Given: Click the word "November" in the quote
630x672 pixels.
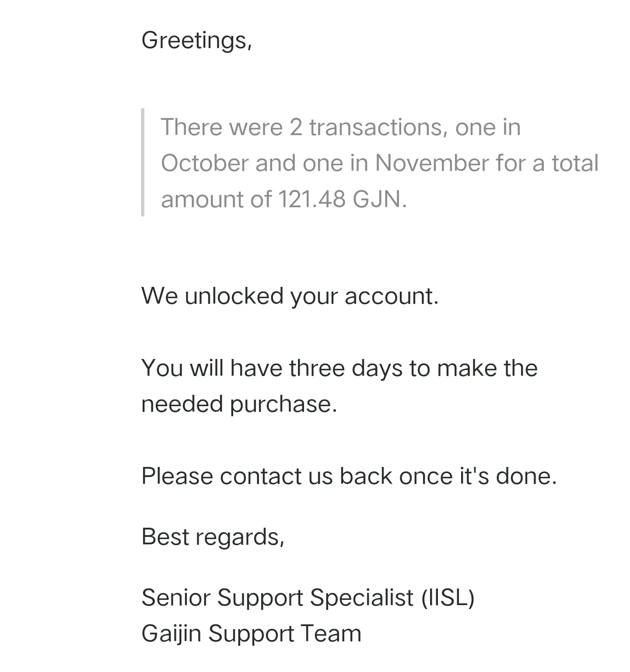Looking at the screenshot, I should 432,163.
